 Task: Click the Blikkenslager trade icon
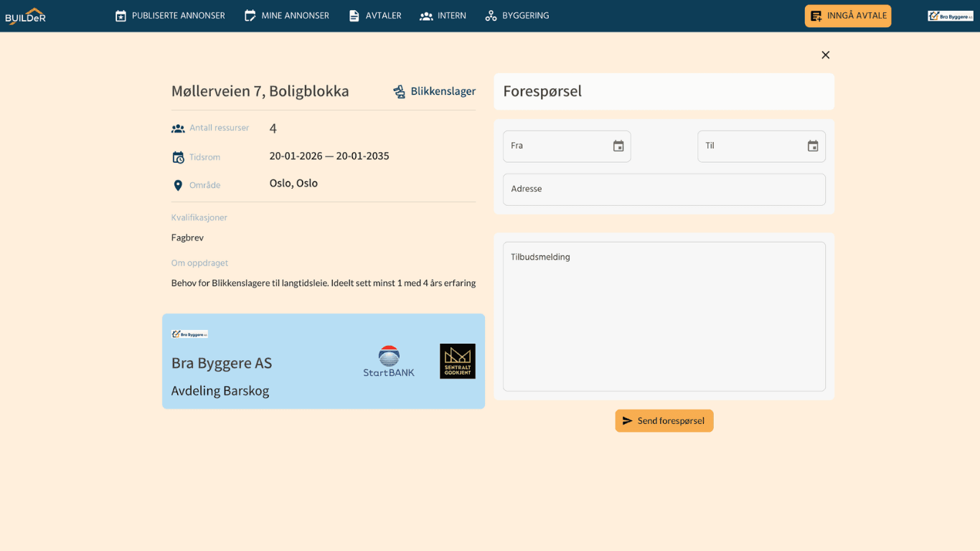[400, 92]
